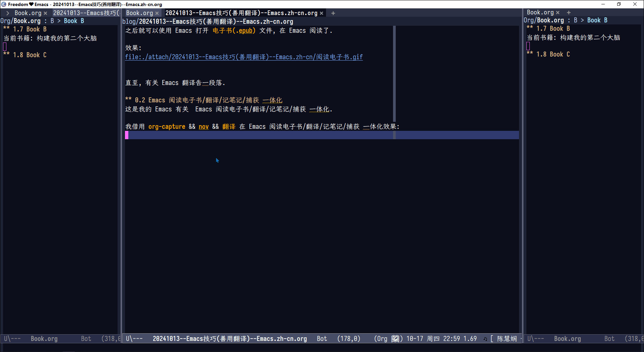This screenshot has height=352, width=644.
Task: Close the Emacs.zh-cn.org tab in middle pane
Action: (321, 13)
